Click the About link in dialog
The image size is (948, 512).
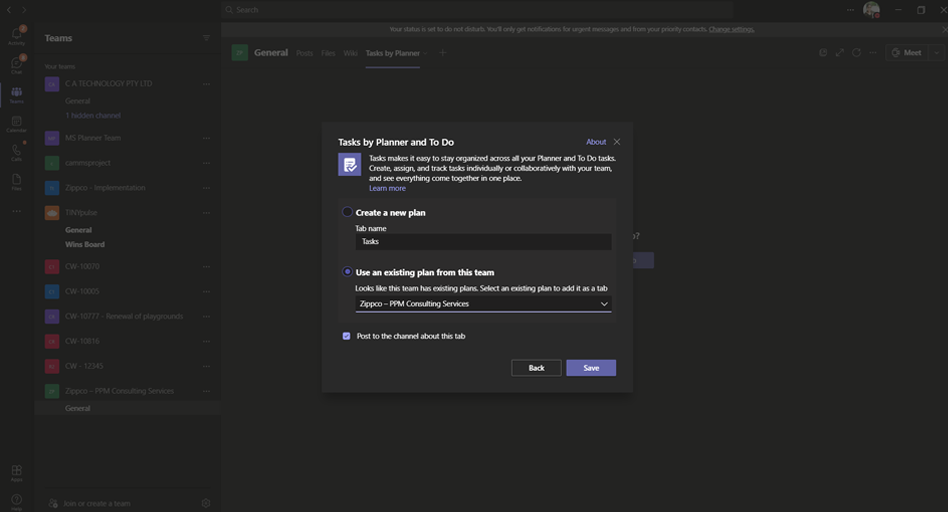point(596,142)
